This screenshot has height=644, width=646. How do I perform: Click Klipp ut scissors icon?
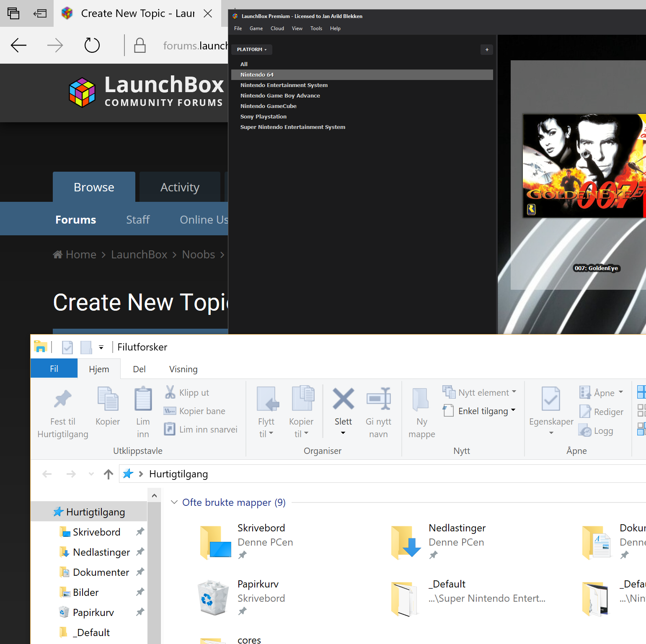click(170, 392)
